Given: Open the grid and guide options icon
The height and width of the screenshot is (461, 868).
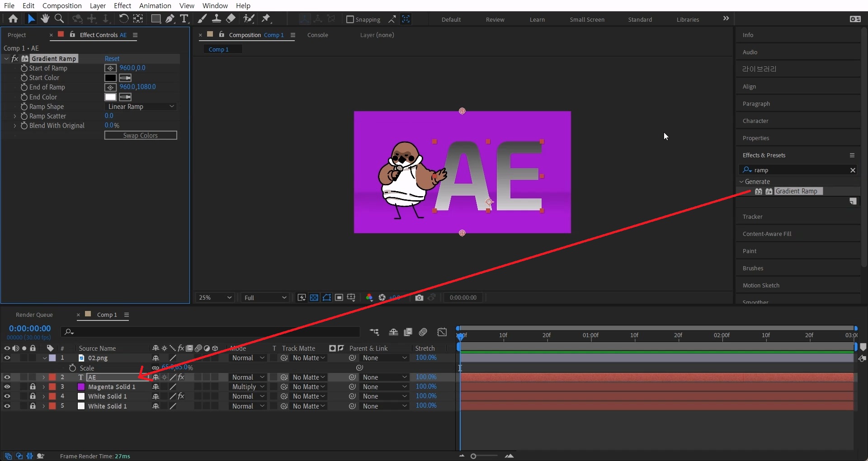Looking at the screenshot, I should point(351,297).
